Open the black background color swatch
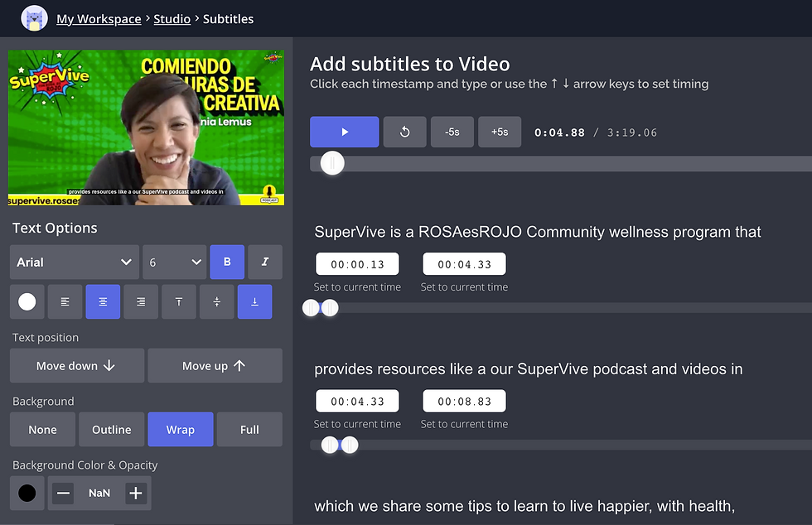812x525 pixels. point(27,493)
